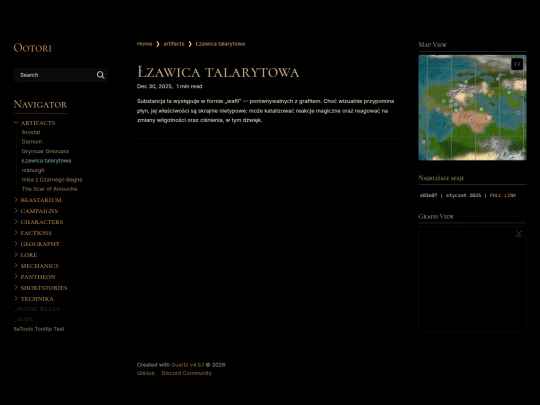The image size is (540, 405).
Task: Click the Search input field
Action: coord(61,75)
